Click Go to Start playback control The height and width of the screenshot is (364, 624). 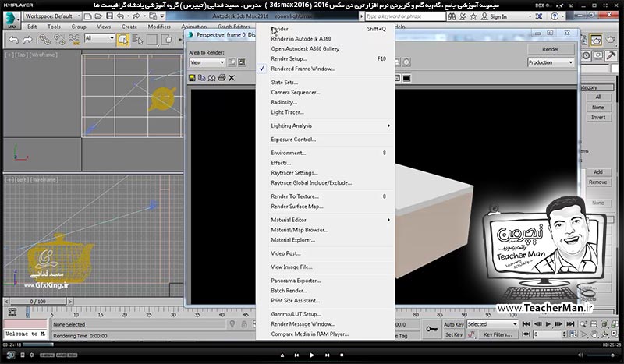tap(526, 324)
